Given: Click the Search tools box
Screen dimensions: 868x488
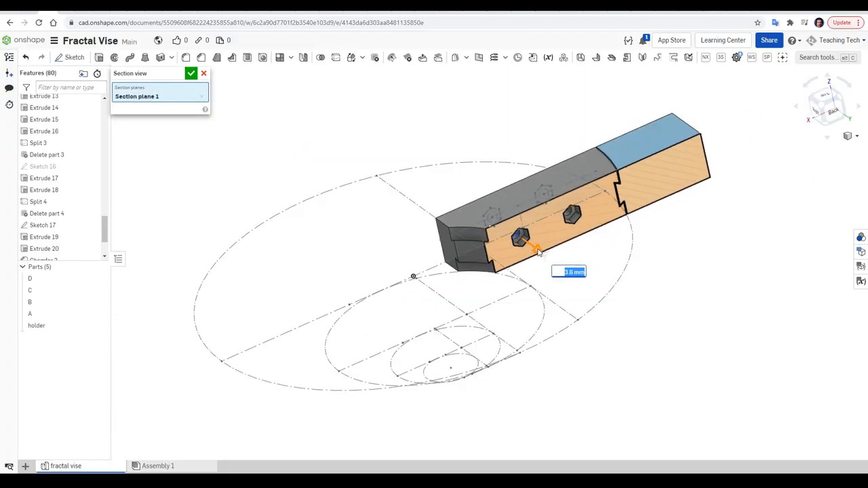Looking at the screenshot, I should pyautogui.click(x=828, y=58).
